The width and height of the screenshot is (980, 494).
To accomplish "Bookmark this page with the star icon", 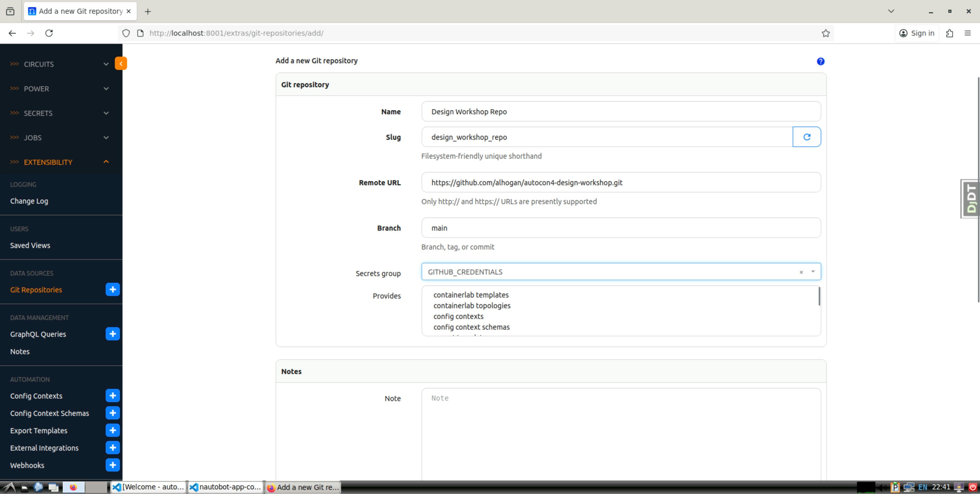I will coord(825,33).
